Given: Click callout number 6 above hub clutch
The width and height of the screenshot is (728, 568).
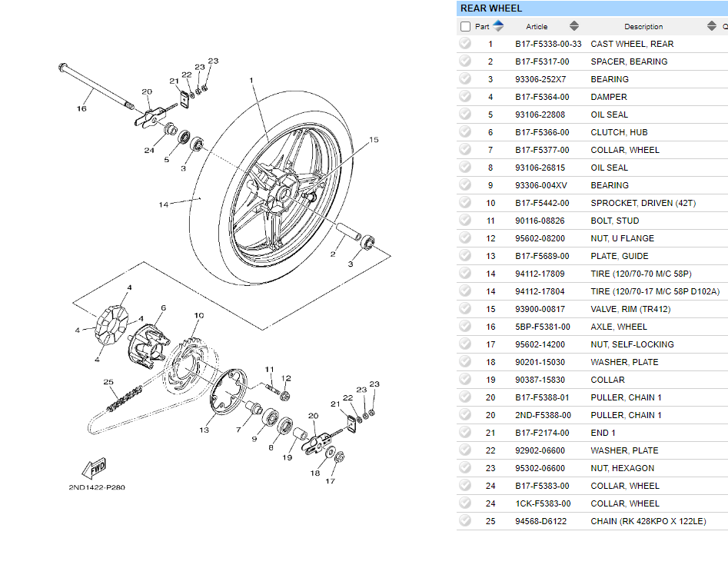Looking at the screenshot, I should tap(164, 307).
